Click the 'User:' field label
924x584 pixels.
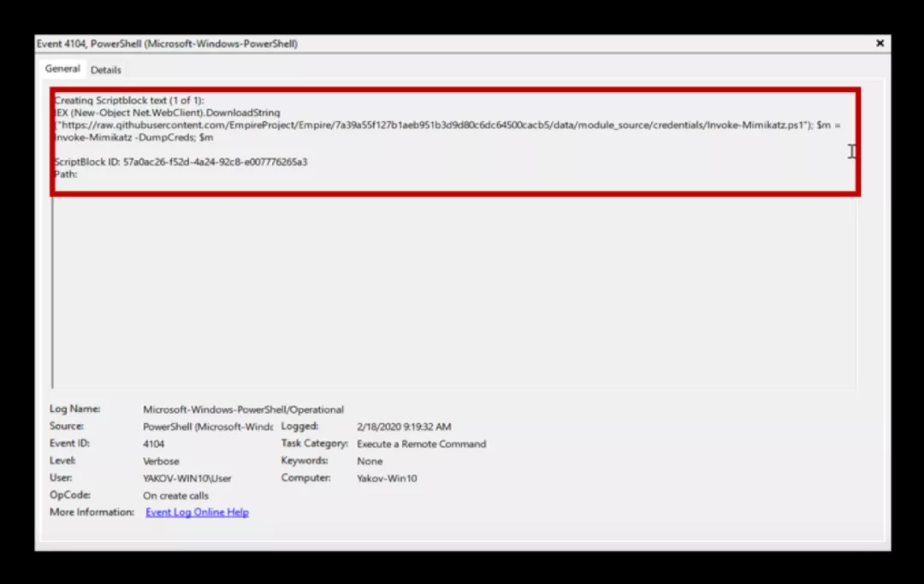61,477
